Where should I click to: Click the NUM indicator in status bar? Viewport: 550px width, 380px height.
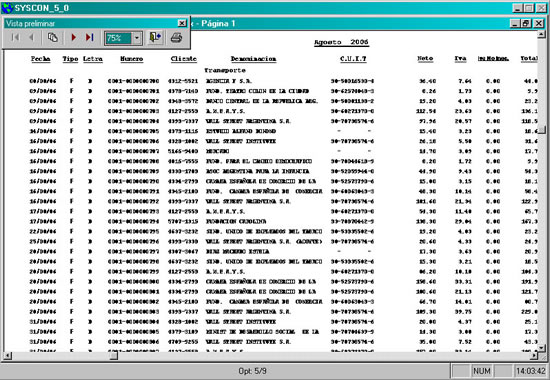coord(482,371)
